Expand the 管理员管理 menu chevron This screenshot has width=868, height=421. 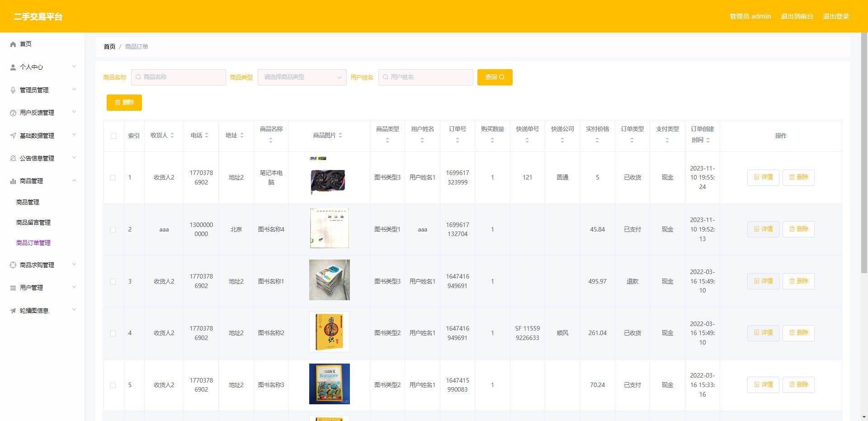[x=74, y=90]
